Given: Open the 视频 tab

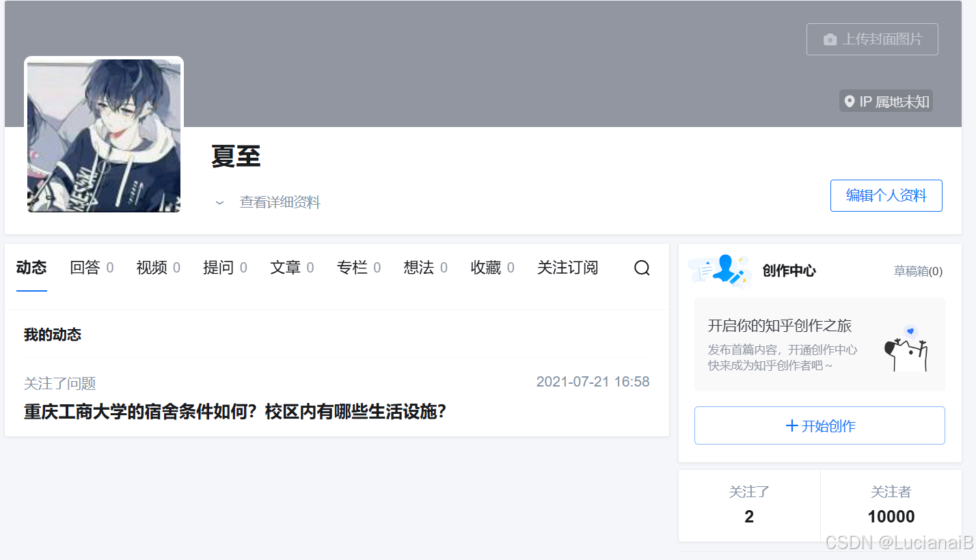Looking at the screenshot, I should click(x=159, y=268).
